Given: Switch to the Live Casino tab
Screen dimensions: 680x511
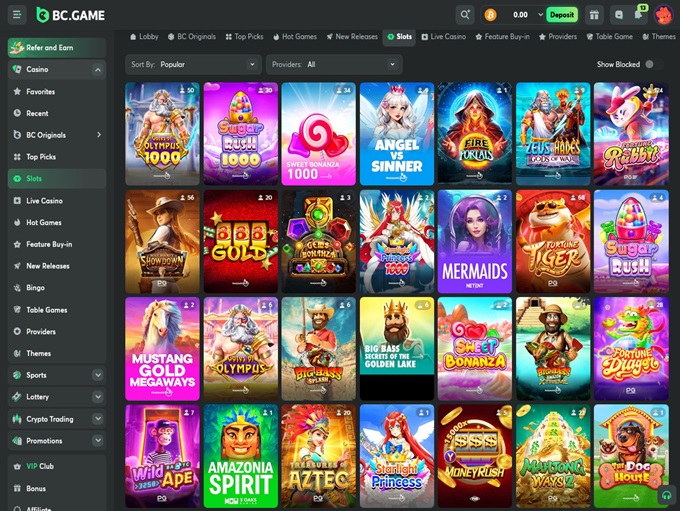Looking at the screenshot, I should coord(443,36).
